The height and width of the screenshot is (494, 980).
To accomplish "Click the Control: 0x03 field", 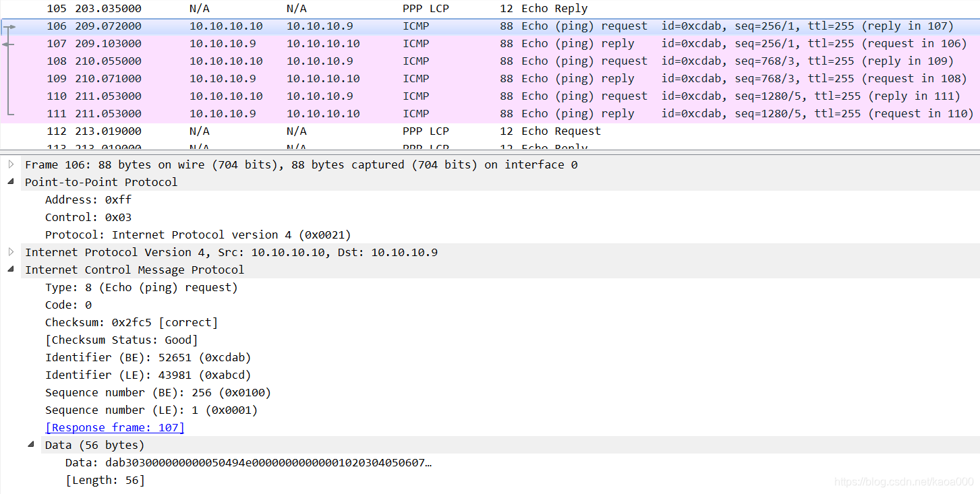I will coord(88,217).
